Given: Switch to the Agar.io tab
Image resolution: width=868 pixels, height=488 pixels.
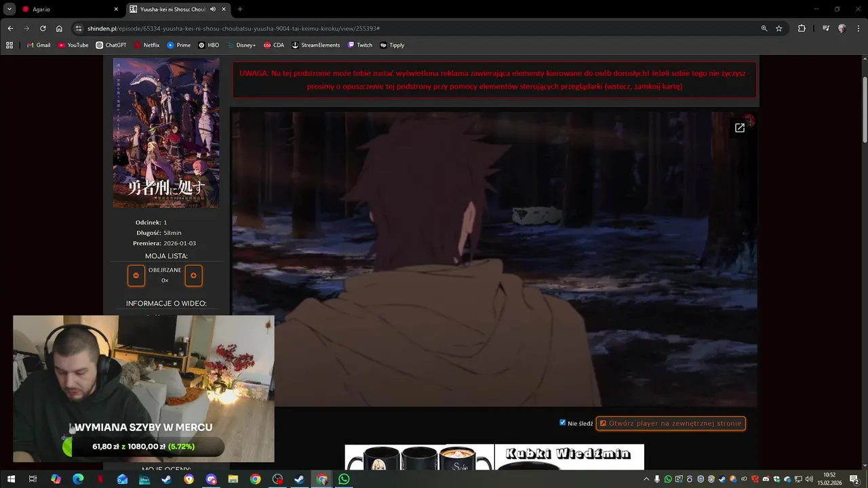Looking at the screenshot, I should (70, 9).
